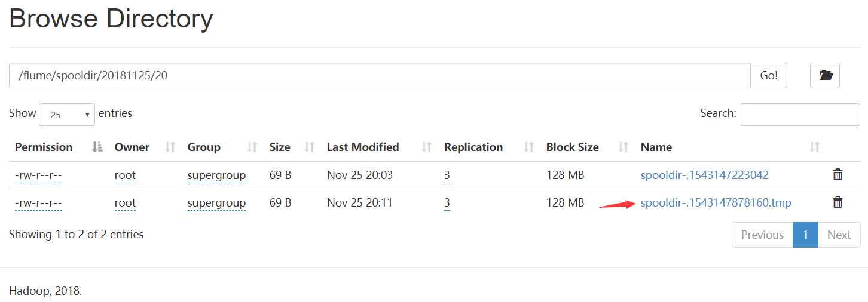The height and width of the screenshot is (302, 868).
Task: Open file spooldir-.1543147223042 link
Action: [704, 175]
